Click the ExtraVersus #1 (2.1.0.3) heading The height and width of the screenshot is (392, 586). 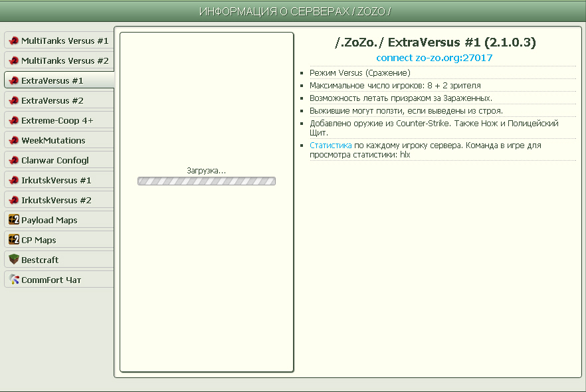(x=435, y=43)
